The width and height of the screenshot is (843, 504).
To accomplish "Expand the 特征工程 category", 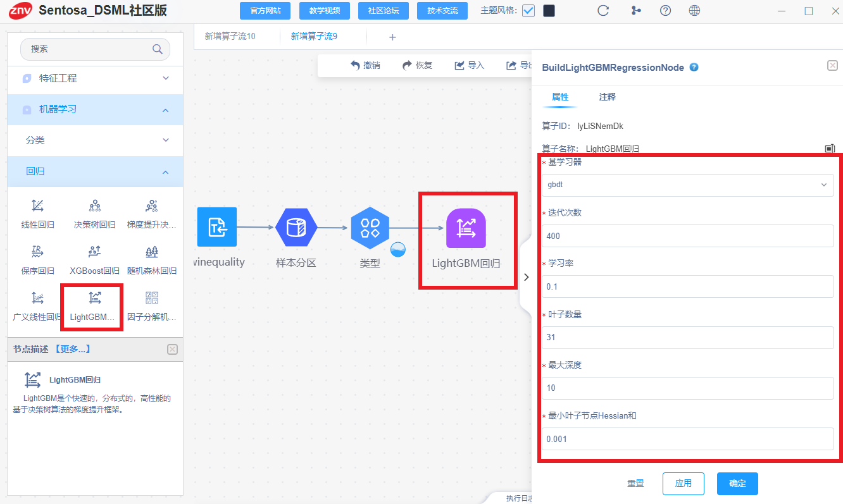I will pyautogui.click(x=95, y=78).
